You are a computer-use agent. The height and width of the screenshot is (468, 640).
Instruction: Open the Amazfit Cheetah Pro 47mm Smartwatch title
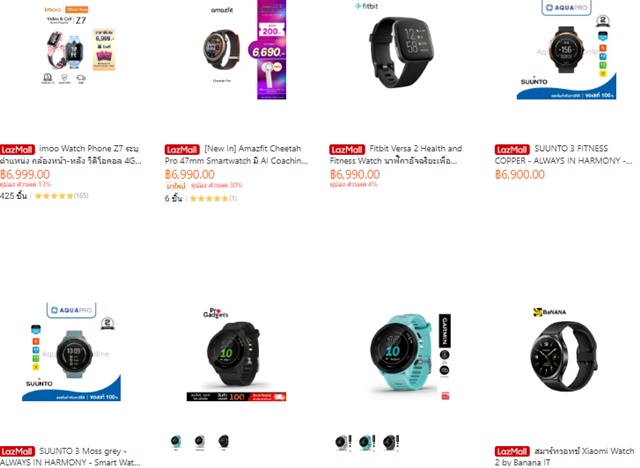pyautogui.click(x=236, y=155)
